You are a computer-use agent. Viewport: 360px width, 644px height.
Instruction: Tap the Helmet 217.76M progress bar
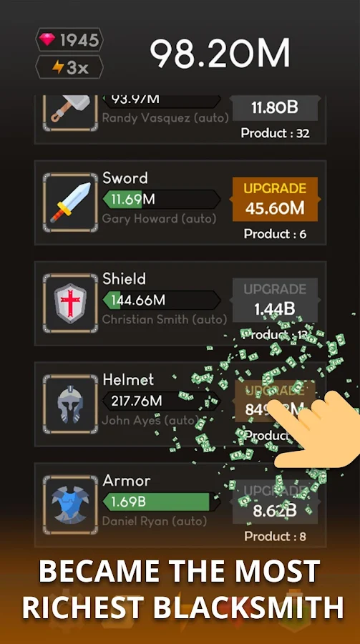[162, 401]
